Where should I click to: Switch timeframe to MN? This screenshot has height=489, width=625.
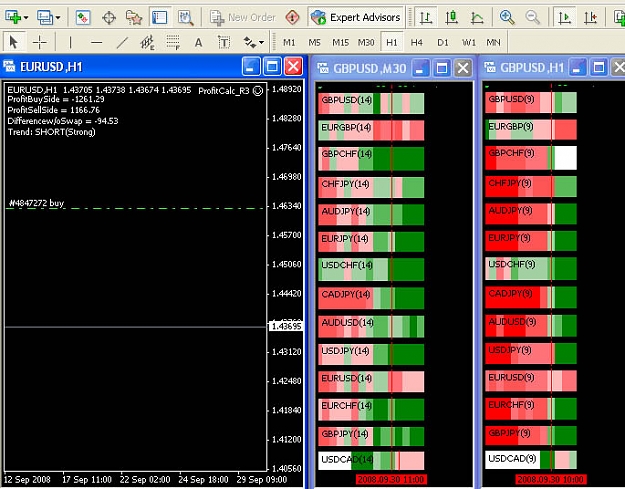point(493,42)
